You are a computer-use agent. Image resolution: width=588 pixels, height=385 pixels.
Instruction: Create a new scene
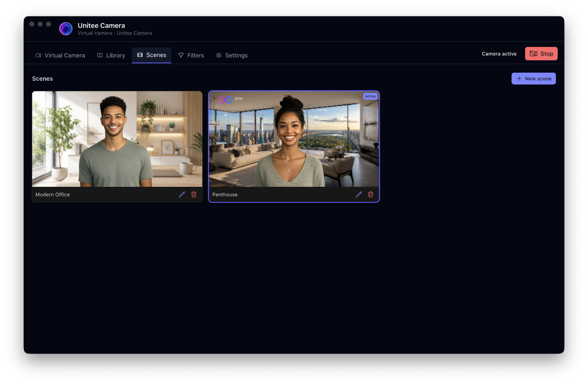(x=533, y=78)
